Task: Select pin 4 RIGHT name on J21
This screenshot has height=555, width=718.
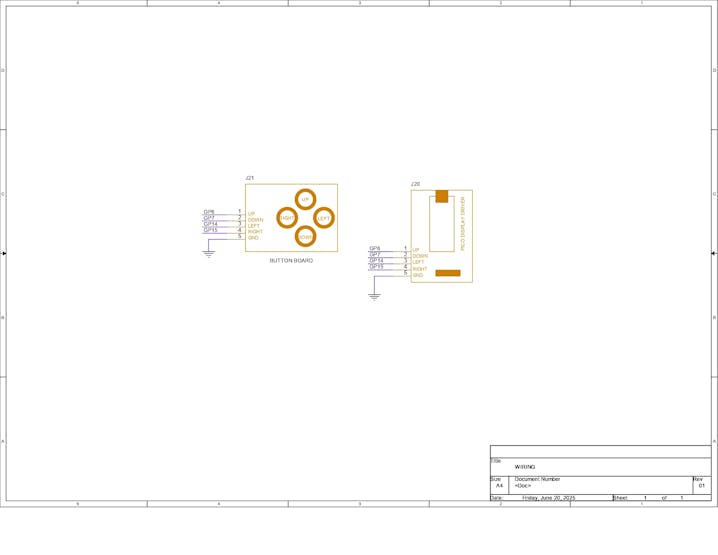Action: pos(255,232)
